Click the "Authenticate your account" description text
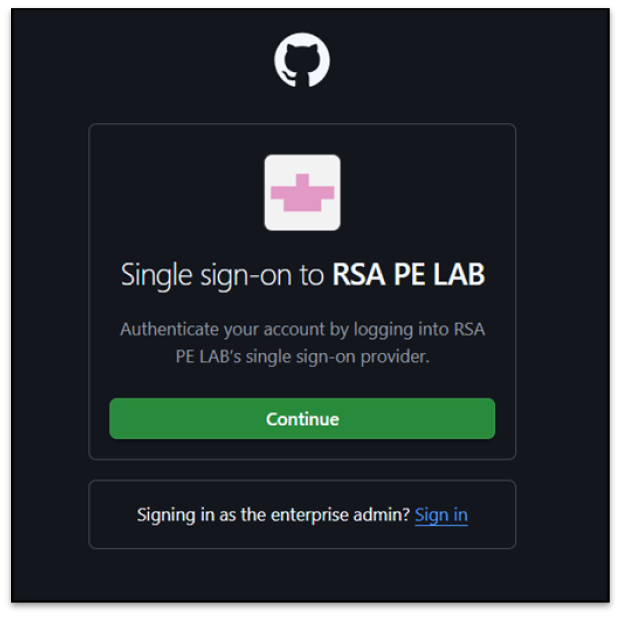 pos(302,329)
